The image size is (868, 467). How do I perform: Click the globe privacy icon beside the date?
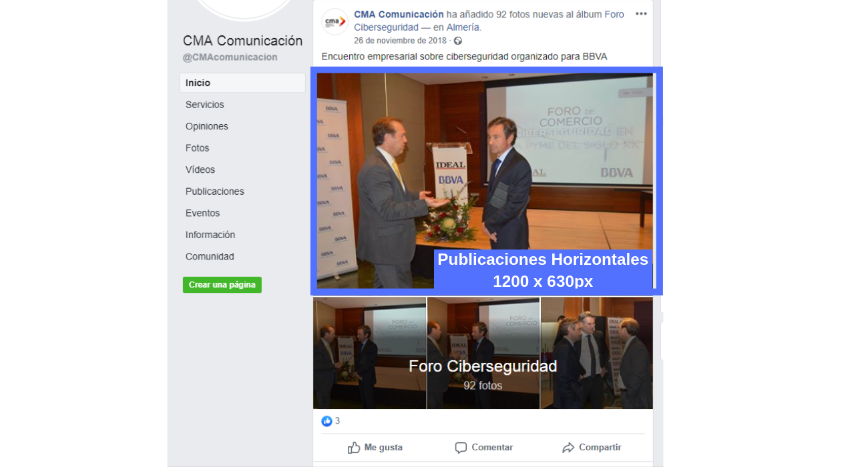(458, 41)
